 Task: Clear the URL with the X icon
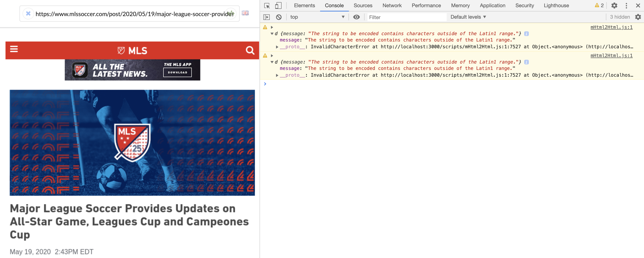click(28, 14)
